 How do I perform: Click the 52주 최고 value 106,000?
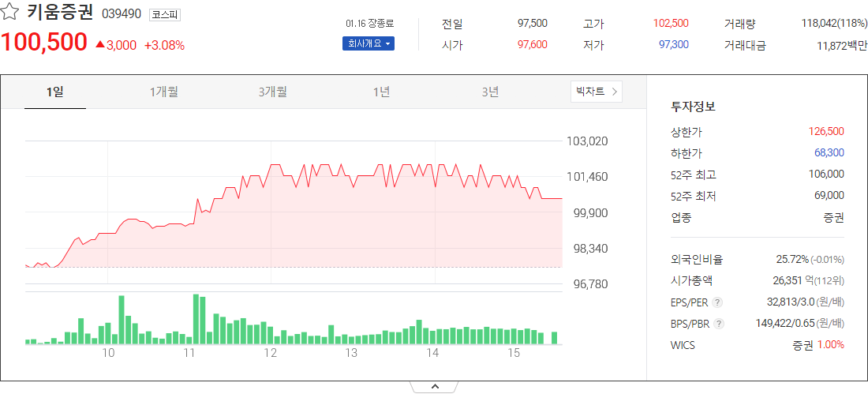coord(826,174)
